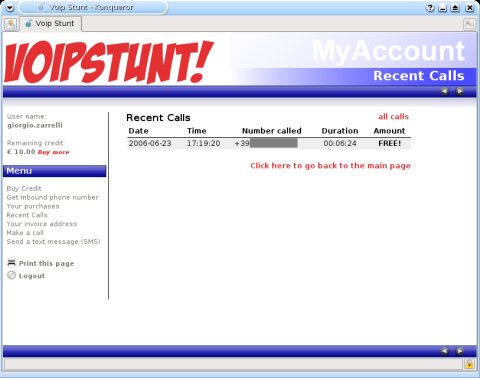480x378 pixels.
Task: Open Send a text message (SMS)
Action: 53,241
